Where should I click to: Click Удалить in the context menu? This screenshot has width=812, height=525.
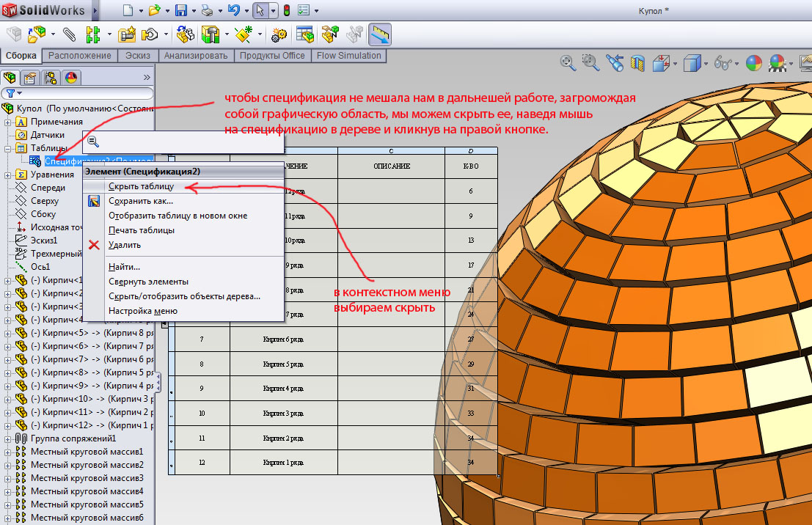(124, 245)
